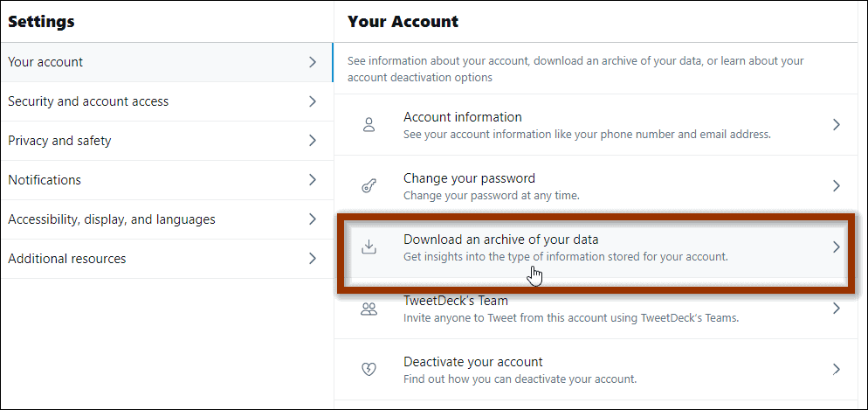Click the chevron on the Change your password row
This screenshot has height=410, width=868.
point(836,186)
